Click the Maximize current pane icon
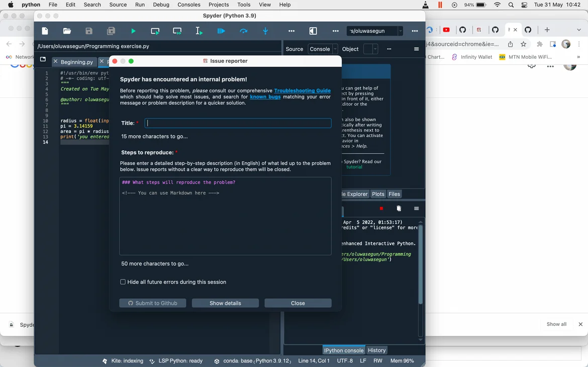 (313, 31)
